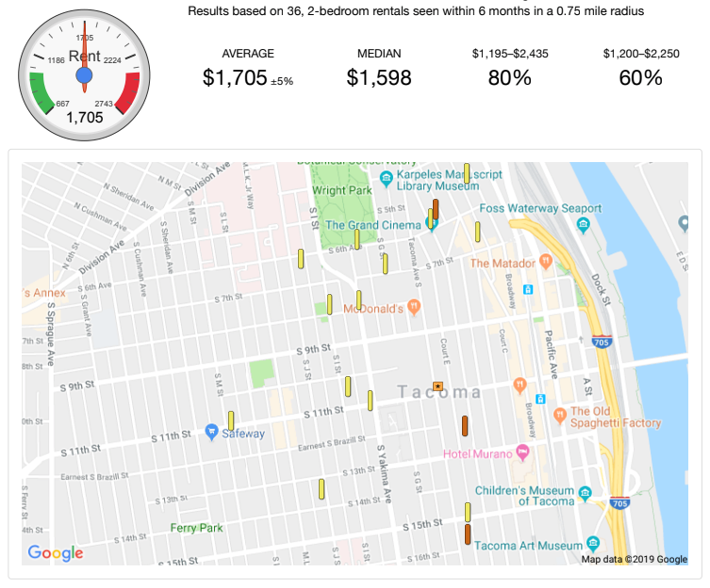The height and width of the screenshot is (588, 710).
Task: Click the Tacoma Art Museum pin
Action: [x=593, y=543]
